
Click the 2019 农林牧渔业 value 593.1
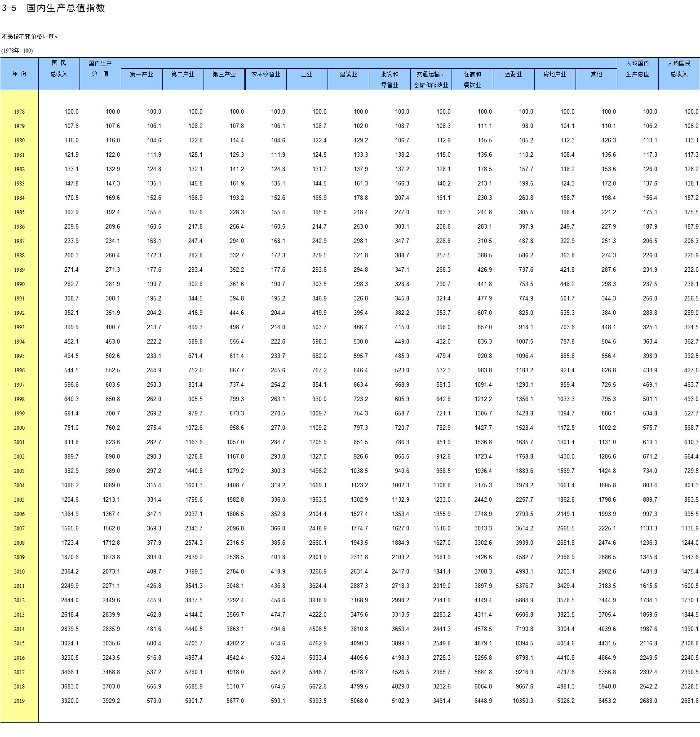pos(278,701)
